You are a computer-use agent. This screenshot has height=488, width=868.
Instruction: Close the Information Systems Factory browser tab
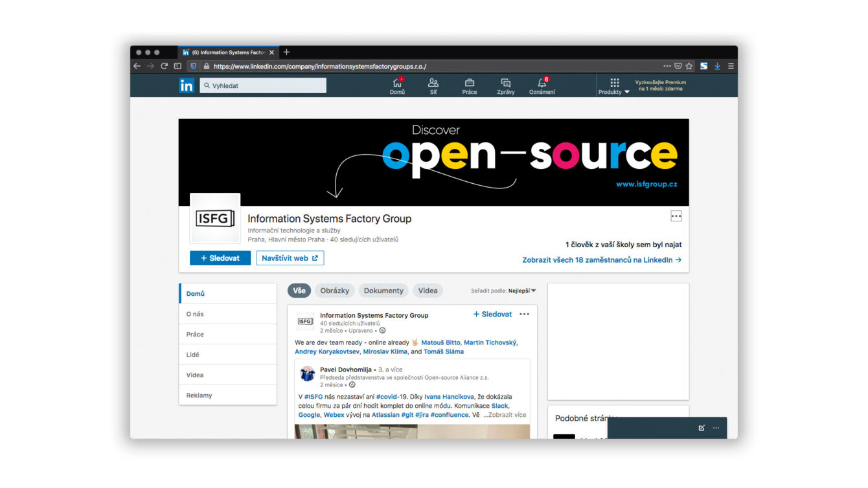tap(272, 52)
